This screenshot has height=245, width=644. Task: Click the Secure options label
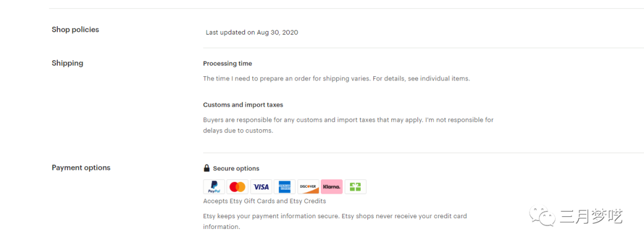click(236, 169)
